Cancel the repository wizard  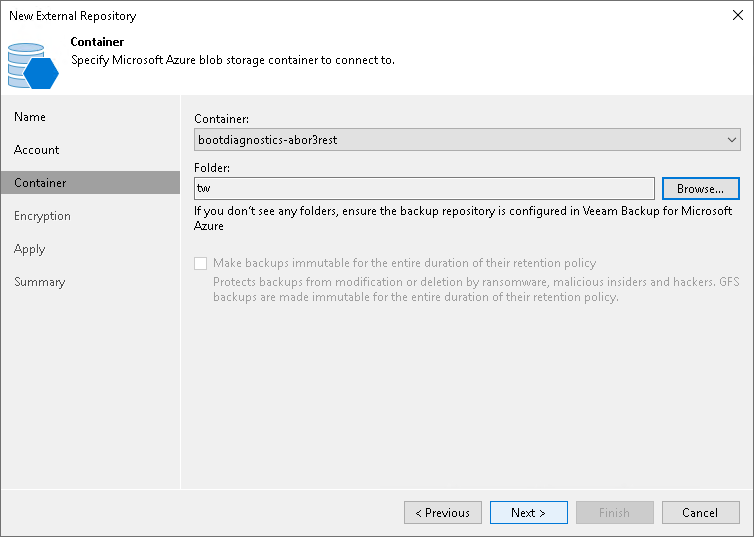(700, 513)
